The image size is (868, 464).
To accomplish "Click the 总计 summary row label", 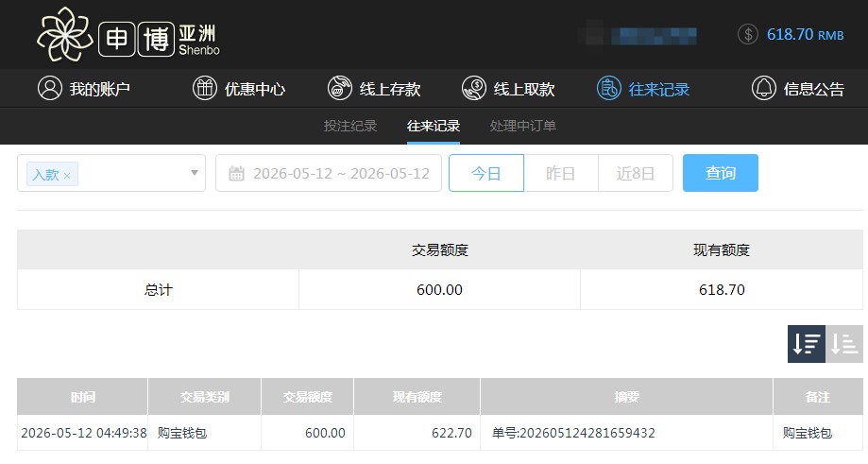I will click(x=159, y=289).
